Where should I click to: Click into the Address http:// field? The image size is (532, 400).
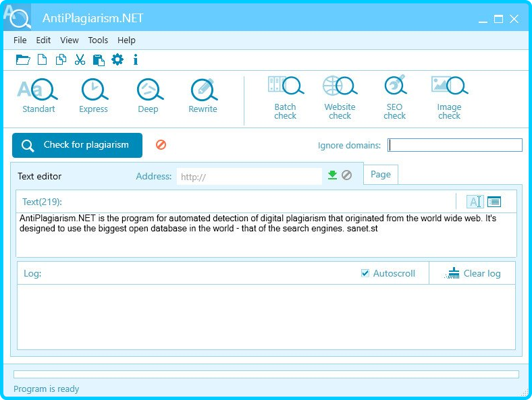pyautogui.click(x=249, y=177)
